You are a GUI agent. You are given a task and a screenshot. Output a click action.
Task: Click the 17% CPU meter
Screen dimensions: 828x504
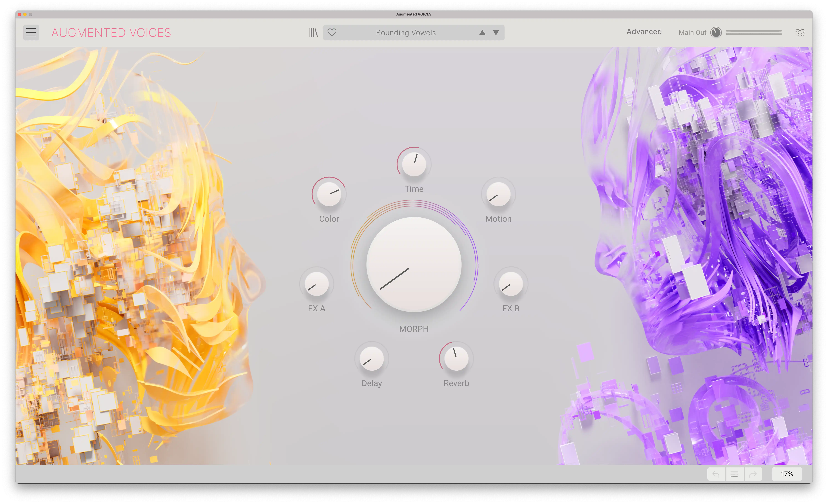pyautogui.click(x=787, y=474)
